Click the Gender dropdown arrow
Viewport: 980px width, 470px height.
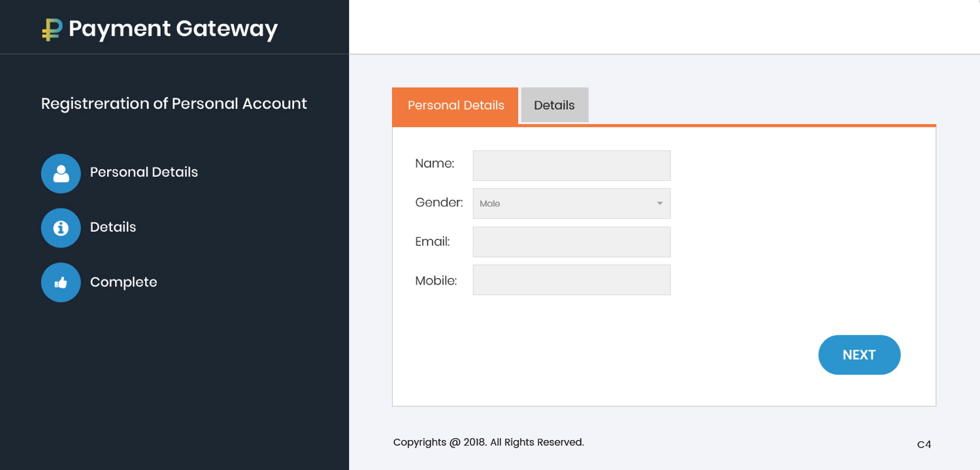[x=659, y=204]
